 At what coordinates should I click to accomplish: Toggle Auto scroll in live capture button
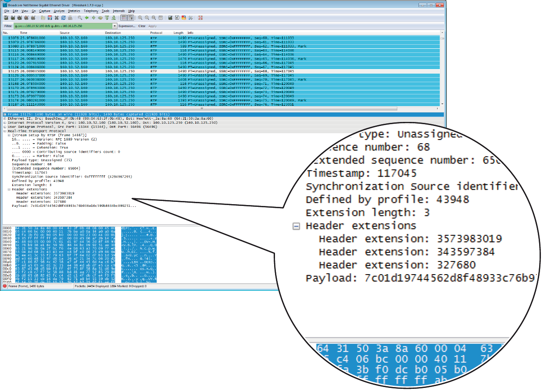[130, 18]
